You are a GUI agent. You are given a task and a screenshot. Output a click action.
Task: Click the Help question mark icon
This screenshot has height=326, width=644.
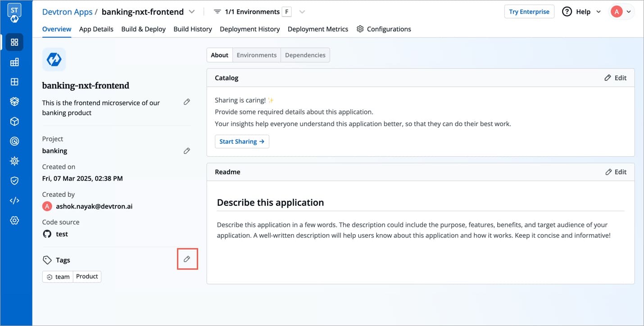click(567, 12)
